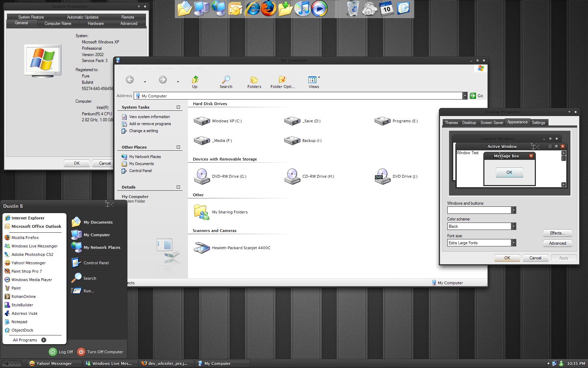Image resolution: width=588 pixels, height=368 pixels.
Task: Open the Hewlett-Packard ScanJet 4400C scanner
Action: (202, 248)
